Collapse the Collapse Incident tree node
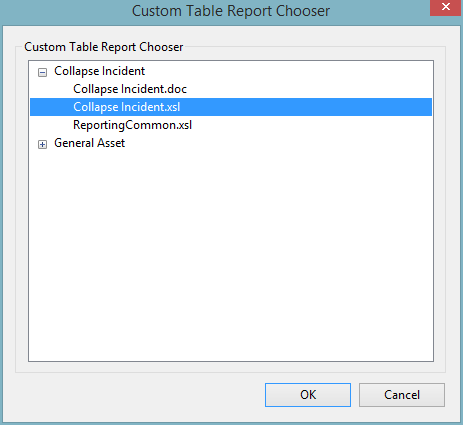463x425 pixels. pyautogui.click(x=42, y=72)
